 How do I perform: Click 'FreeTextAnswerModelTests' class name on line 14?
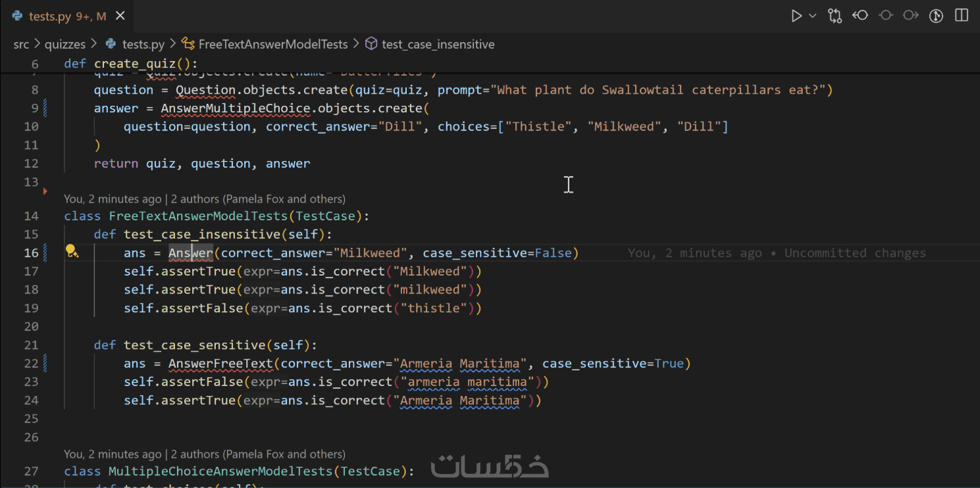198,216
